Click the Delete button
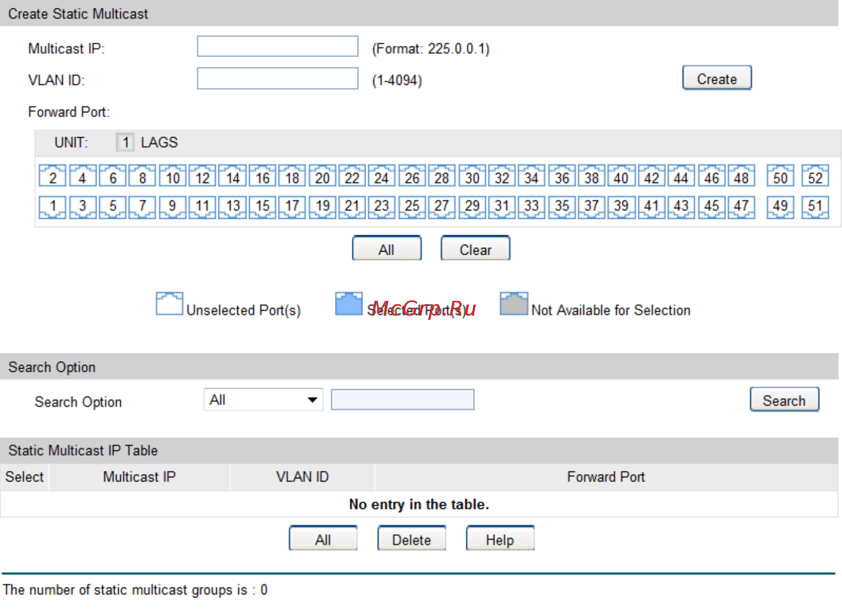842x616 pixels. [x=412, y=539]
